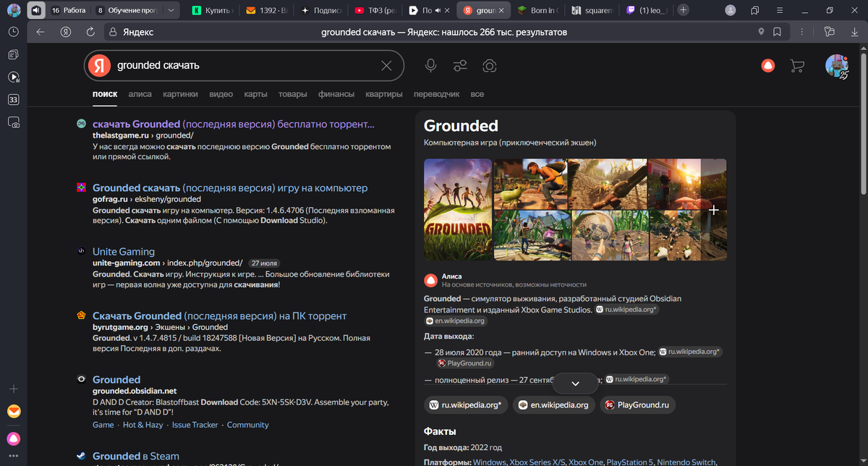
Task: Open image search with the camera icon
Action: pos(490,65)
